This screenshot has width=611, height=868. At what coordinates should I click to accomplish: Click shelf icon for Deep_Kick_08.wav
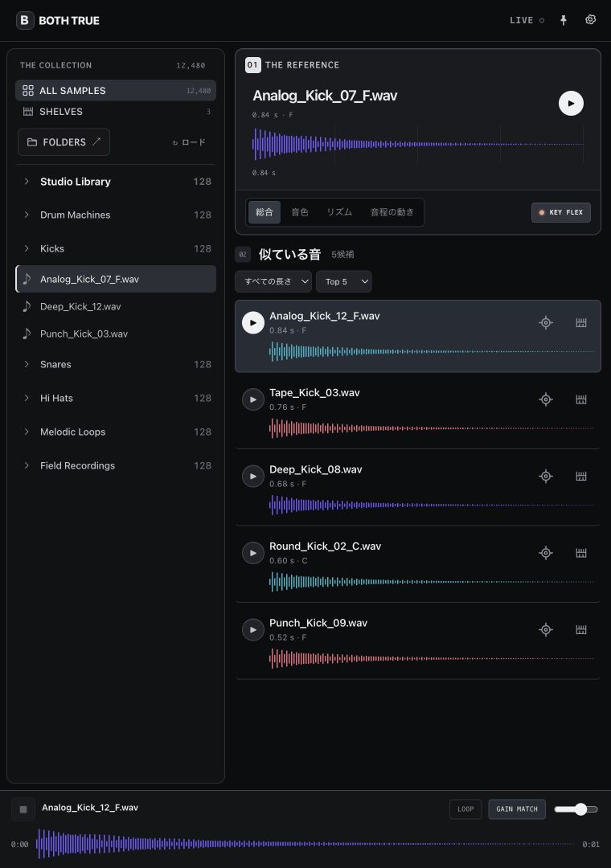coord(581,476)
